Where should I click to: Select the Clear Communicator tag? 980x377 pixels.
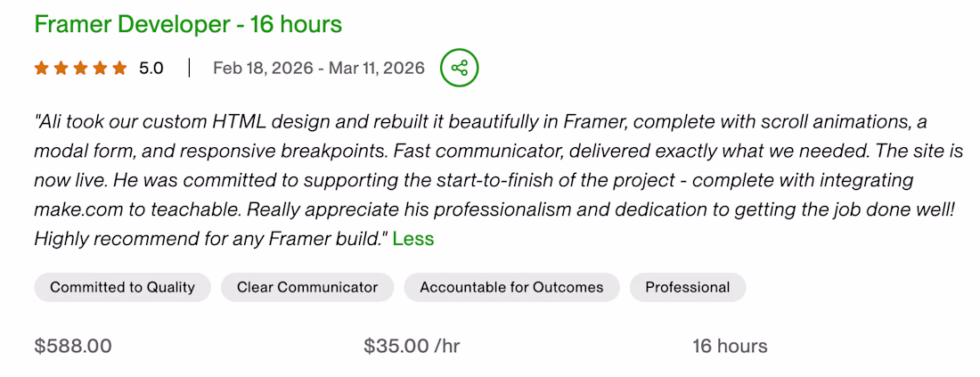click(x=307, y=287)
